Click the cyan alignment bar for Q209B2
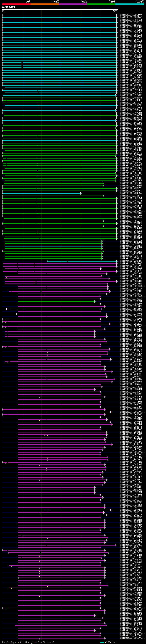 click(x=82, y=261)
